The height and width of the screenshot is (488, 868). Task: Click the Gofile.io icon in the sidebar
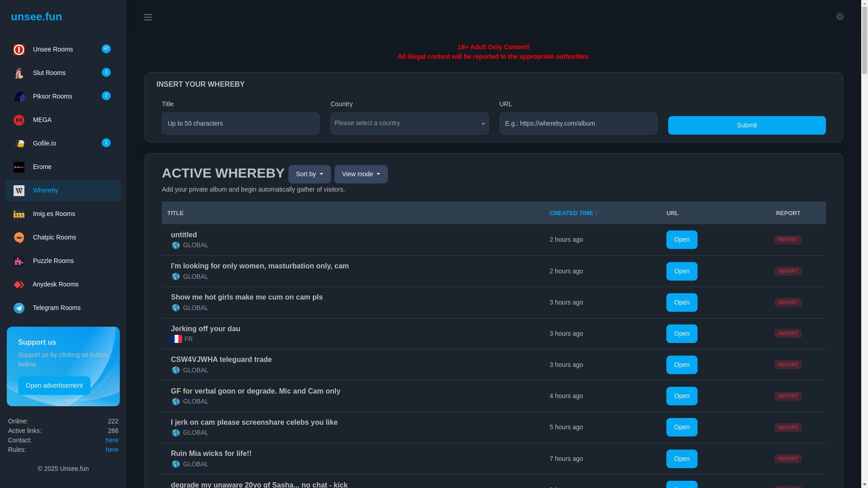[x=19, y=144]
